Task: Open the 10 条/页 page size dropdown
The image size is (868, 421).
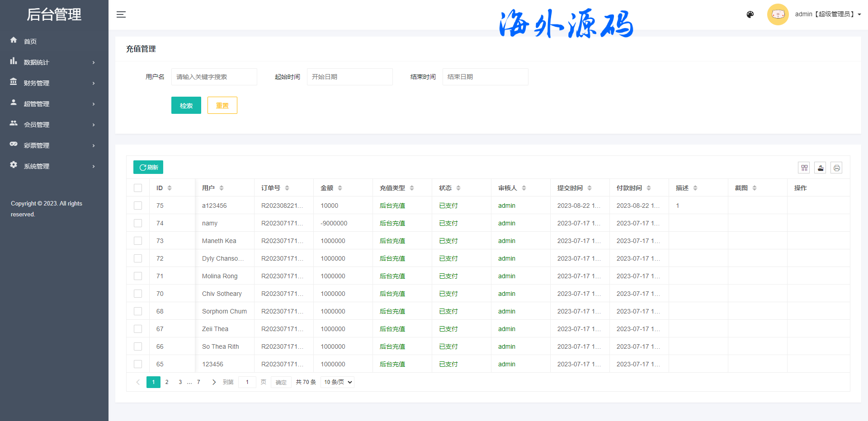Action: 337,382
